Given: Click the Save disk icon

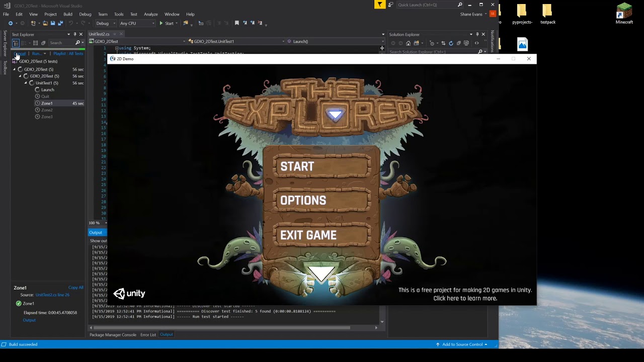Looking at the screenshot, I should (x=52, y=23).
